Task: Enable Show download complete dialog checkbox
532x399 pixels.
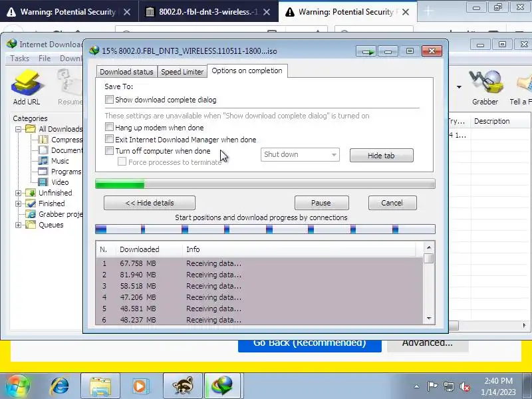Action: click(x=109, y=99)
